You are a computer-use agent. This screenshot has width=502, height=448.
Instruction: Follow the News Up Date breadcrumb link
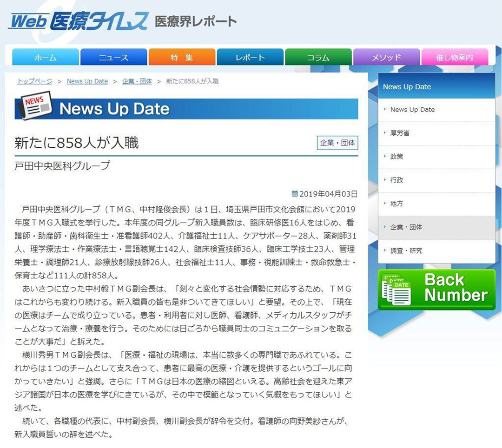point(87,81)
